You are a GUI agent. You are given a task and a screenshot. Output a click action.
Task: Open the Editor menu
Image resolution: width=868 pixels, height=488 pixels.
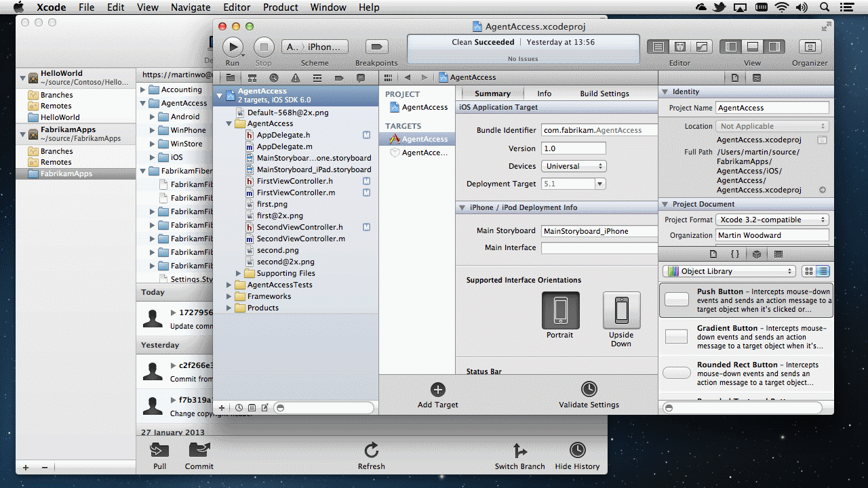237,7
